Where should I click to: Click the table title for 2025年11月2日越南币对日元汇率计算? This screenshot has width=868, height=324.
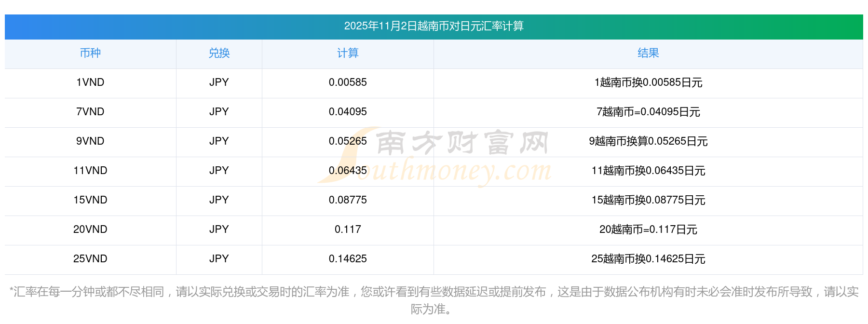pyautogui.click(x=434, y=26)
